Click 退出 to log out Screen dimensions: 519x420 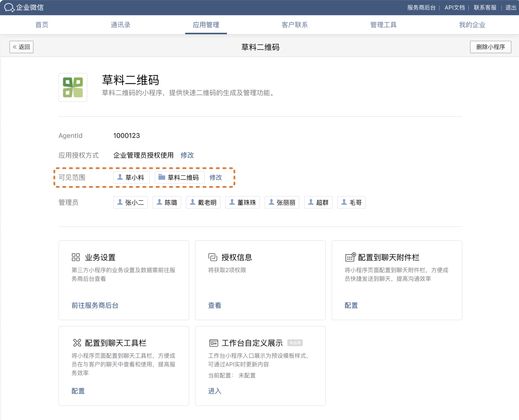[x=511, y=8]
